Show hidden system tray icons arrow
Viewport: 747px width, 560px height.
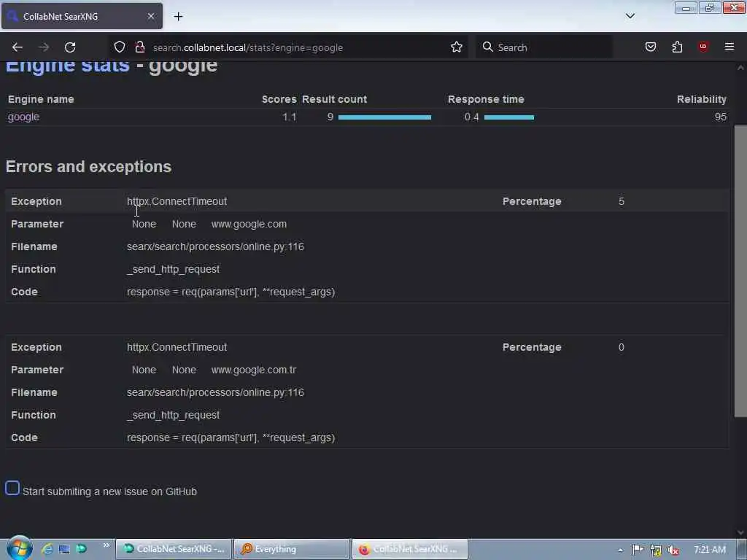point(620,550)
